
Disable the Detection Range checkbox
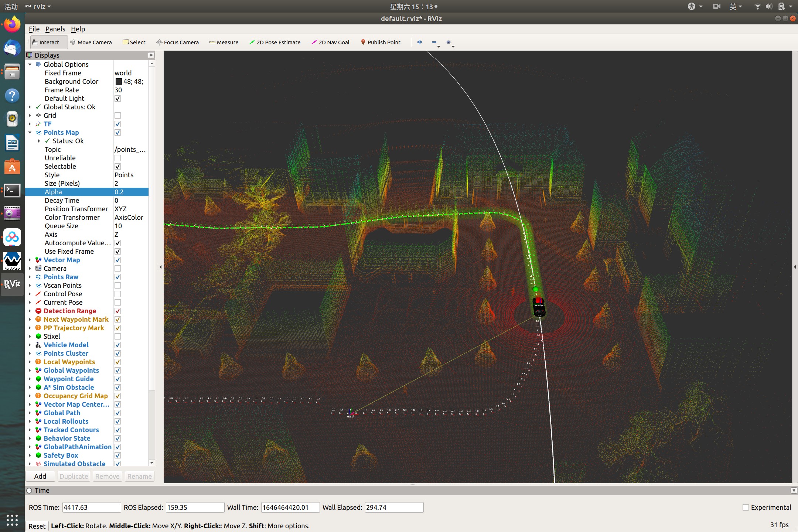(x=117, y=311)
